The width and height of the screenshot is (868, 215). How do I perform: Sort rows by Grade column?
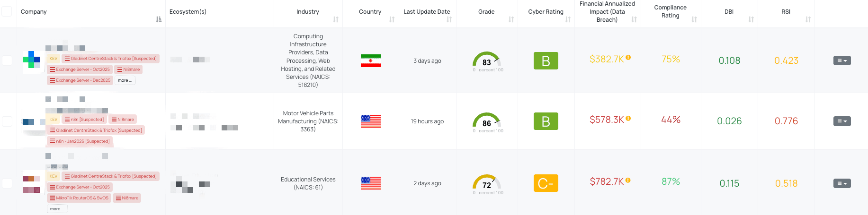pos(511,19)
